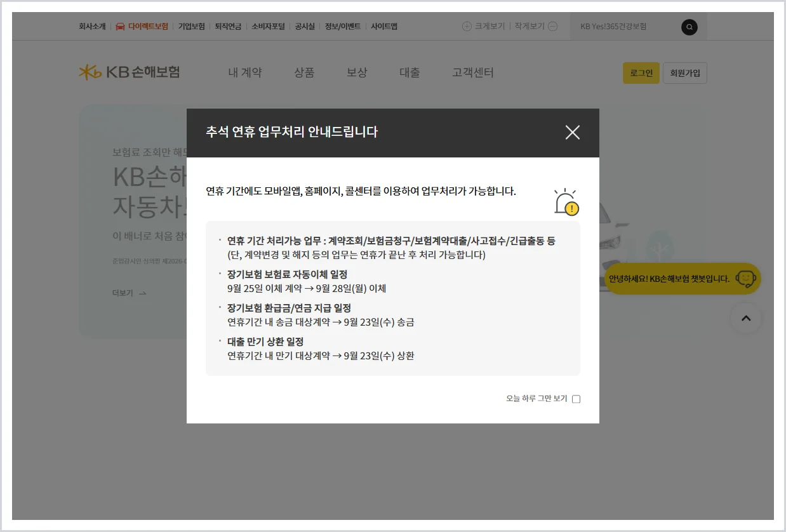
Task: Open the 공시실 top link
Action: [305, 27]
